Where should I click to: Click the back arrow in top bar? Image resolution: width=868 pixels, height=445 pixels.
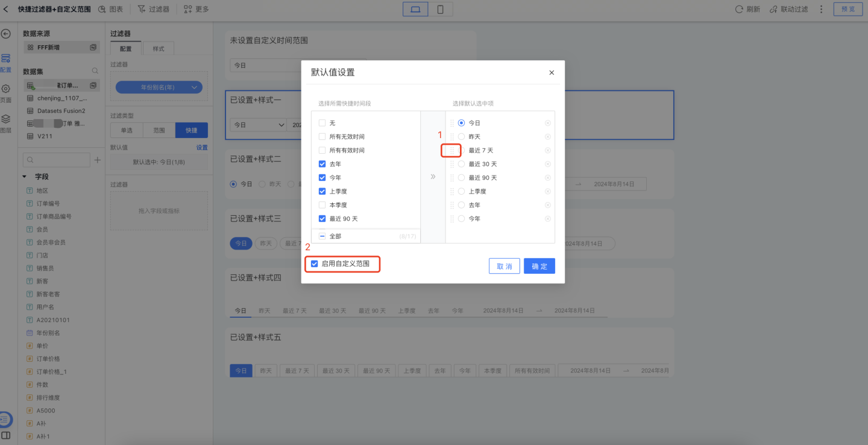pos(7,9)
